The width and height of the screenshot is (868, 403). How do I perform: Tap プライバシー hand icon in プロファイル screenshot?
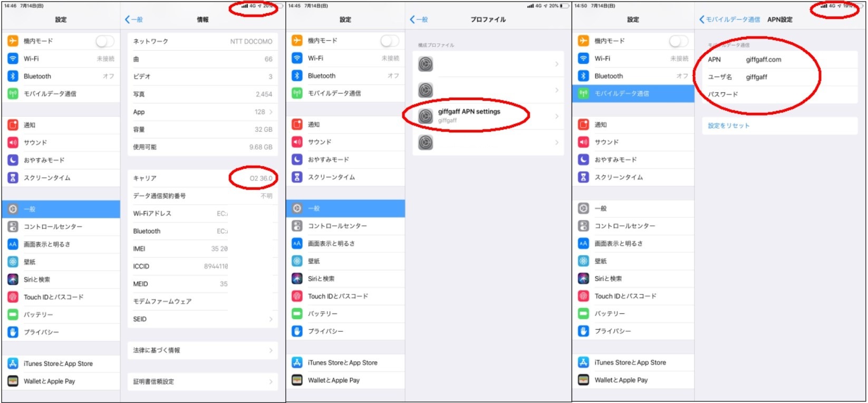[297, 331]
